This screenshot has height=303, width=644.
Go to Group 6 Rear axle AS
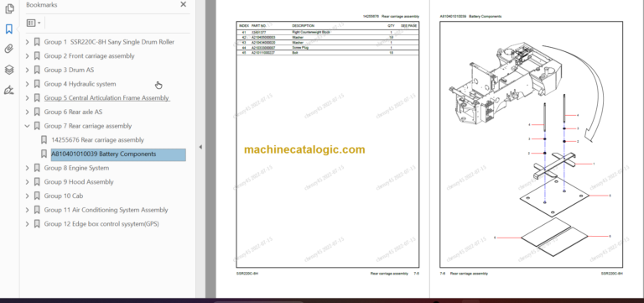[x=73, y=112]
